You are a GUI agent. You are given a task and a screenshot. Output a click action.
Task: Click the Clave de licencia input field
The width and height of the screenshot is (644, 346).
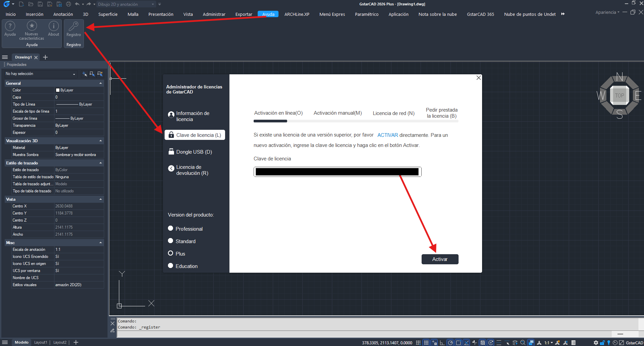point(337,172)
